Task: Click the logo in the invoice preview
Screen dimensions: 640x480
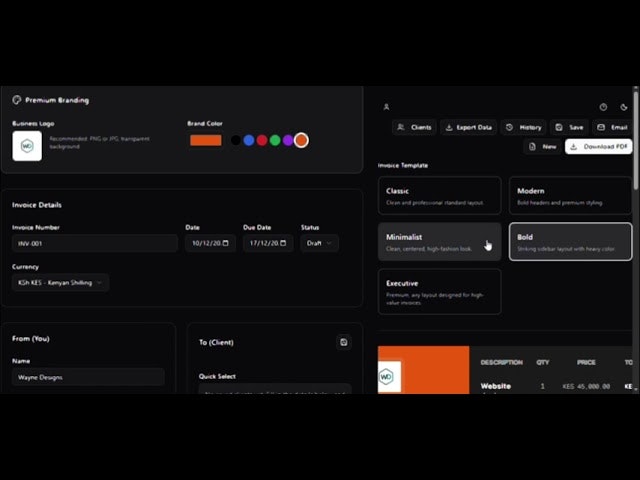Action: 389,376
